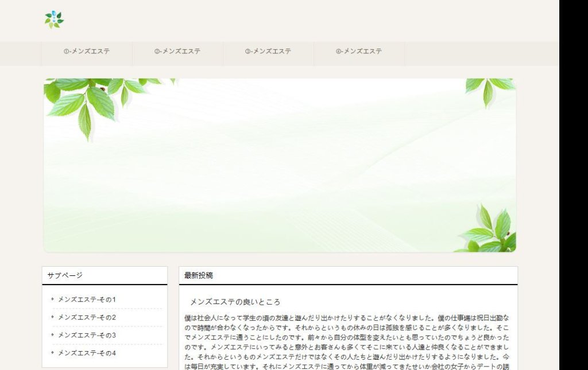This screenshot has height=370, width=588.
Task: Visit the メンズエステ-その3 sidebar link
Action: (x=87, y=335)
